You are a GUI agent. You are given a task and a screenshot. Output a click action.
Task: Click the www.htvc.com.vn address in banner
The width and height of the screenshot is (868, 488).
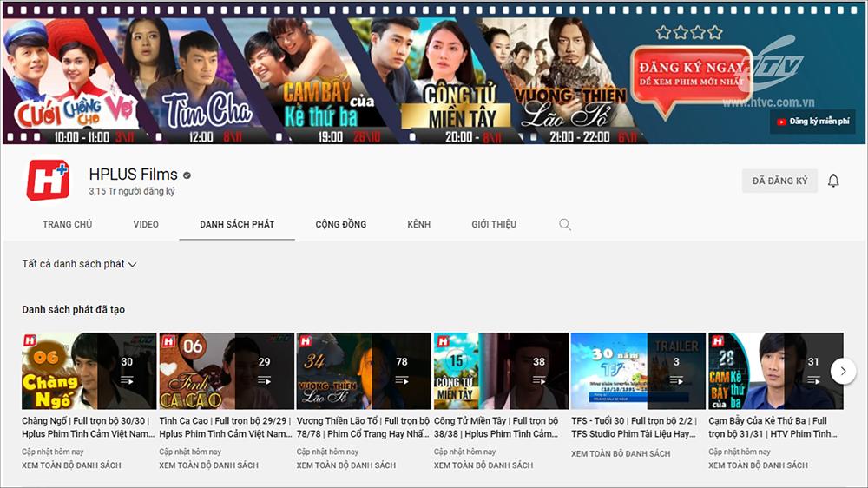pyautogui.click(x=768, y=102)
